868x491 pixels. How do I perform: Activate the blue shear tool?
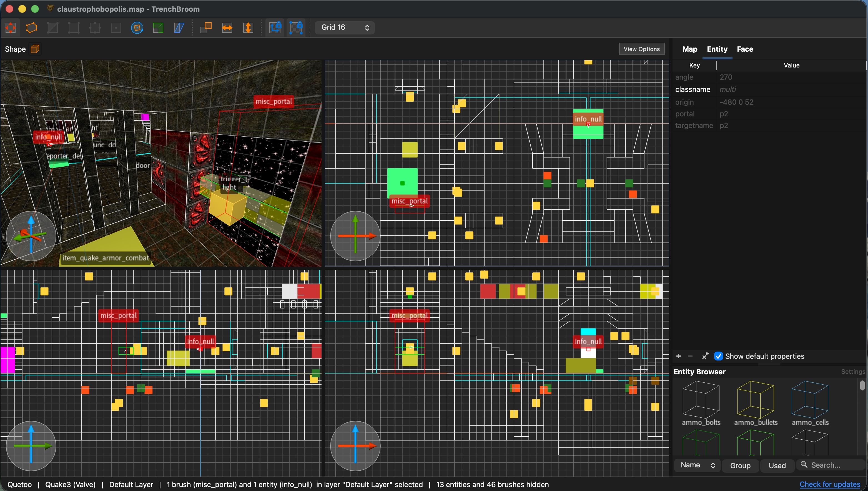tap(179, 28)
